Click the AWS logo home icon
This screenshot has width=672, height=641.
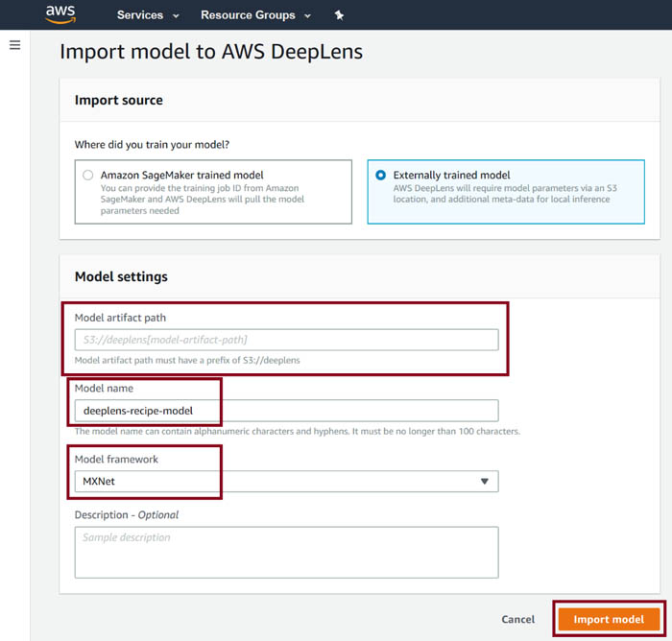[x=60, y=13]
